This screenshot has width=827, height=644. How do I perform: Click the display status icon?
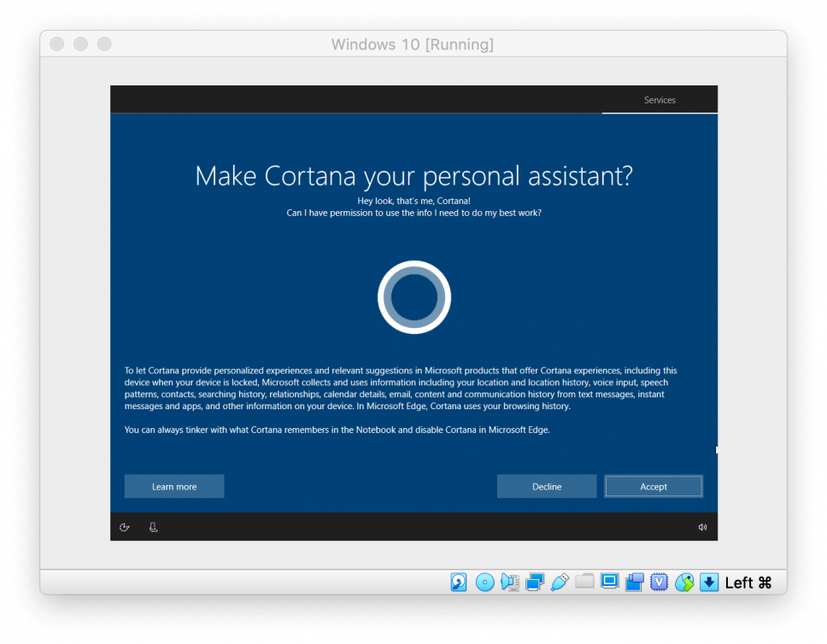tap(609, 582)
